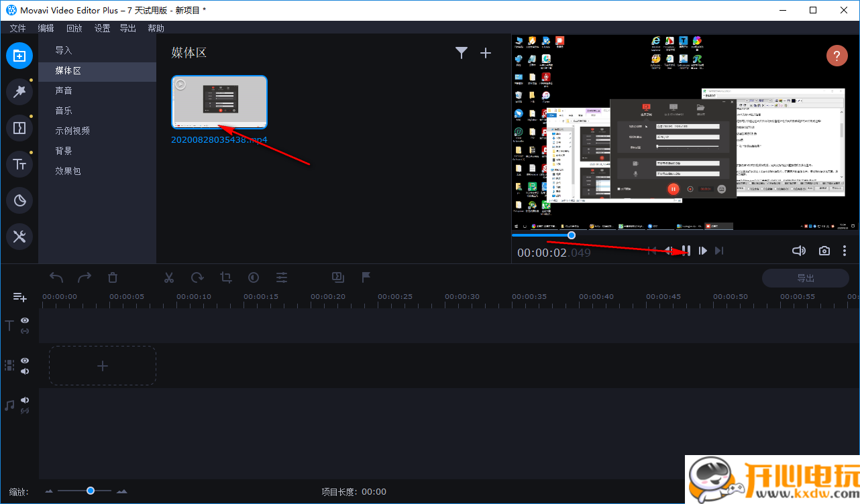Open the add track menu

pos(19,297)
